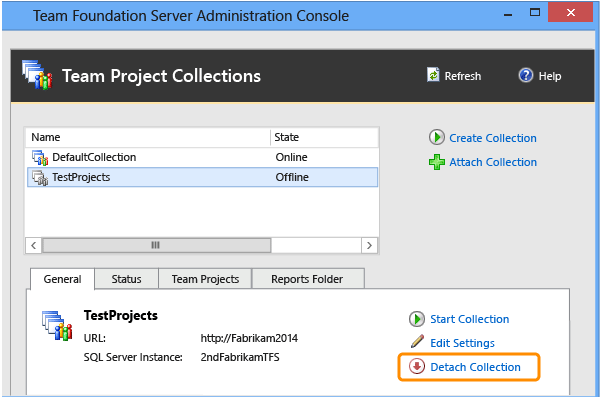Sort by the State column header

[x=324, y=137]
